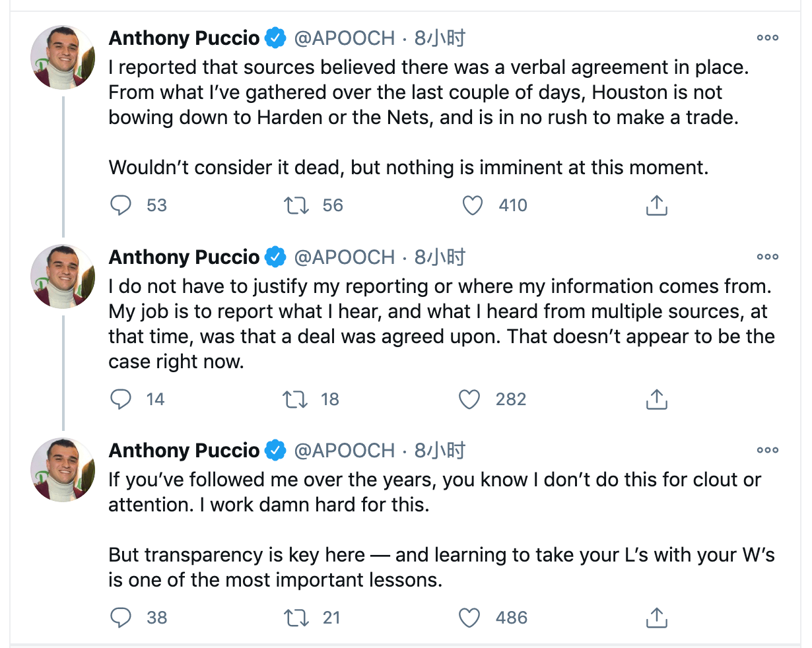This screenshot has height=648, width=812.
Task: Click the @APOOCH handle on the second tweet
Action: pos(344,257)
